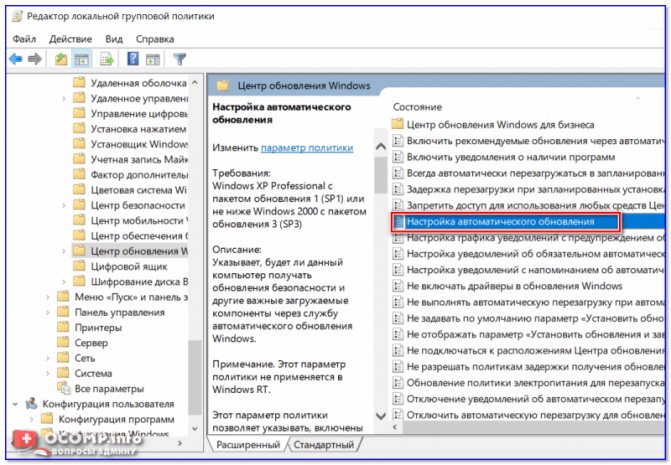
Task: Select Установщик Windows folder in tree
Action: click(x=130, y=144)
